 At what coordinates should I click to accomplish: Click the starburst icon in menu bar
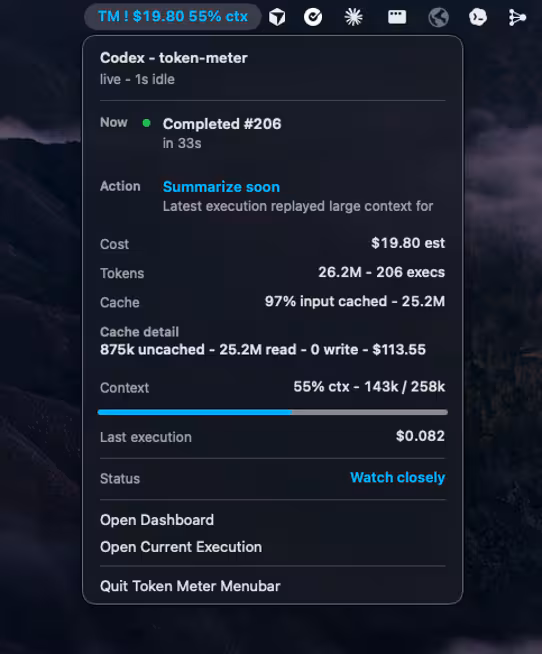point(353,17)
